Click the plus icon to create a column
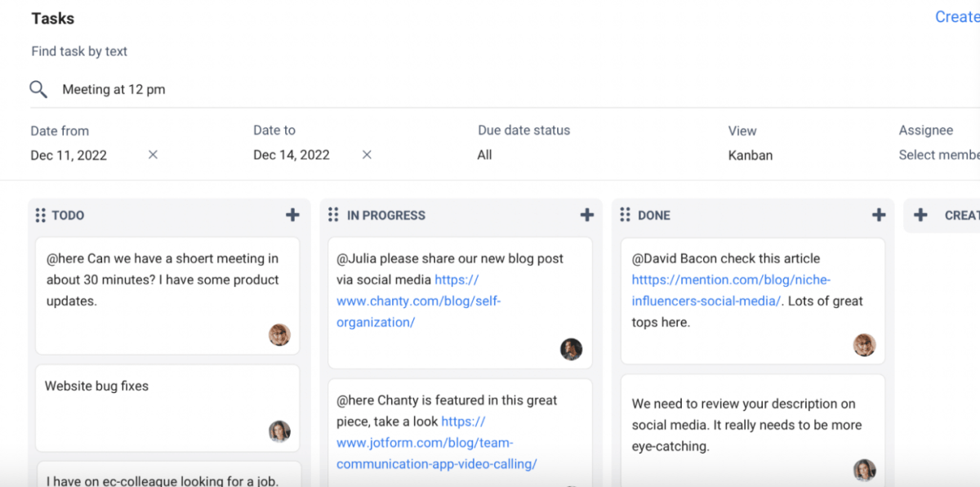Screen dimensions: 980x487 [920, 215]
